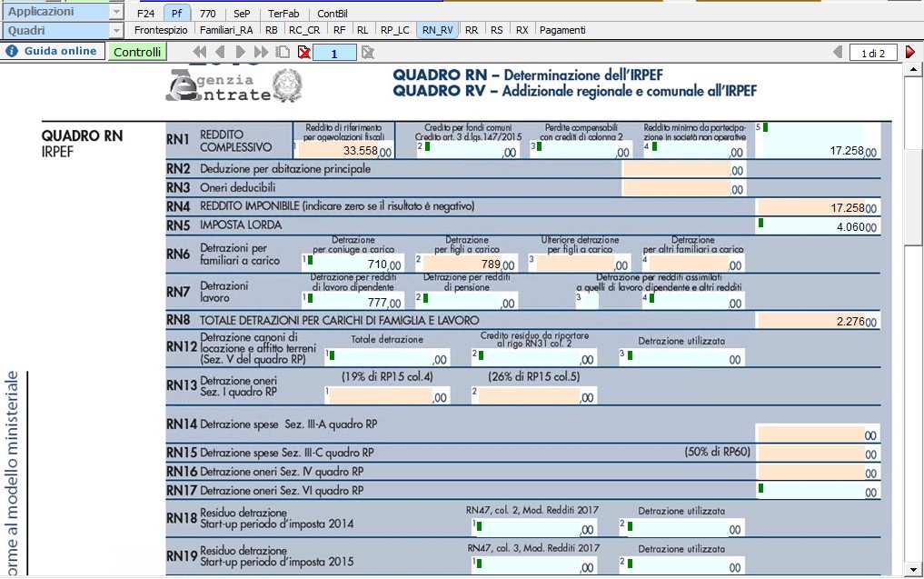The height and width of the screenshot is (579, 924).
Task: Click RN2 deduzione abitazione principale field
Action: (x=683, y=169)
